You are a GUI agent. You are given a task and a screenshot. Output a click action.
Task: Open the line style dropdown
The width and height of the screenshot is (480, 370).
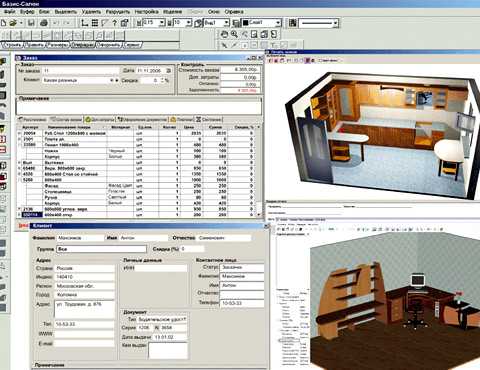pyautogui.click(x=335, y=23)
